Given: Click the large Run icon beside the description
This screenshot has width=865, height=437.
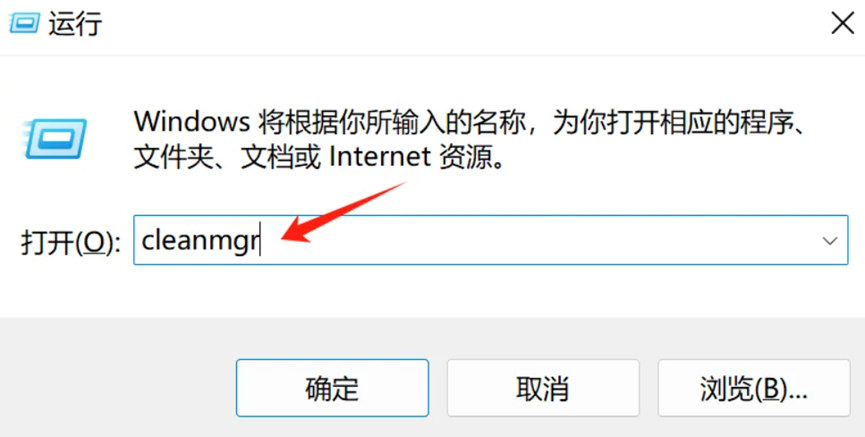Looking at the screenshot, I should [x=55, y=138].
